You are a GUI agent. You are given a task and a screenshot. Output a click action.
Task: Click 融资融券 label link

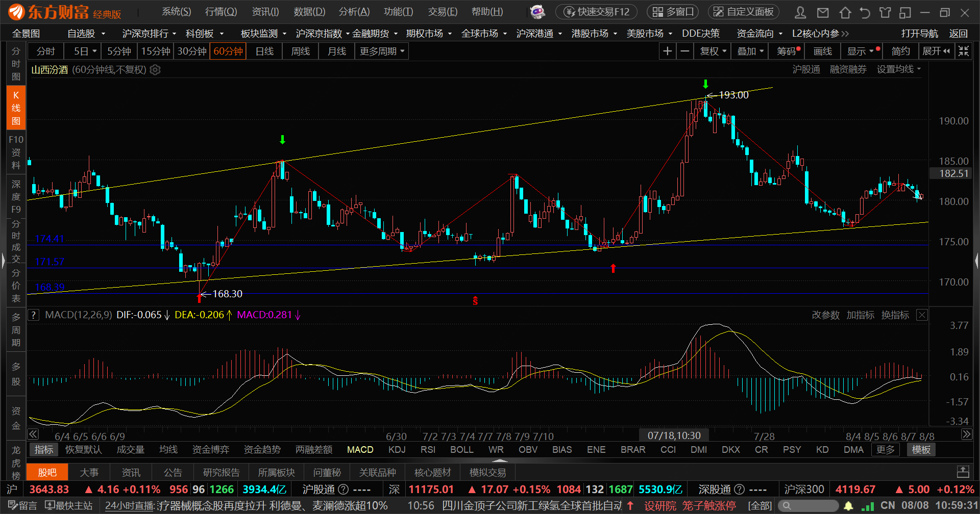click(x=848, y=69)
